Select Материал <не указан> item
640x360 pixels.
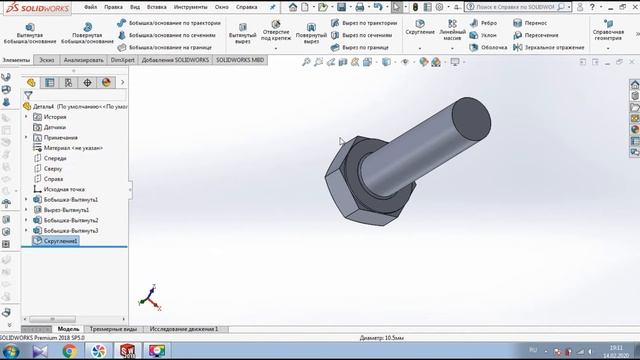(68, 148)
